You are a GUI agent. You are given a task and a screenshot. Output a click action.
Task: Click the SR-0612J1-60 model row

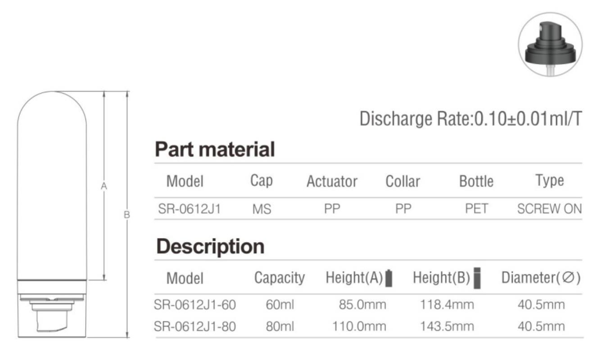[368, 305]
